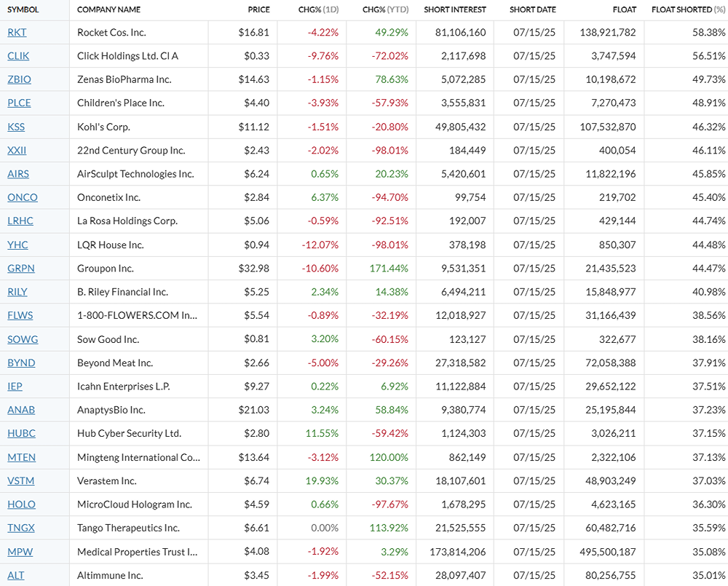
Task: Click the CHG% (YTD) column header
Action: [x=385, y=9]
